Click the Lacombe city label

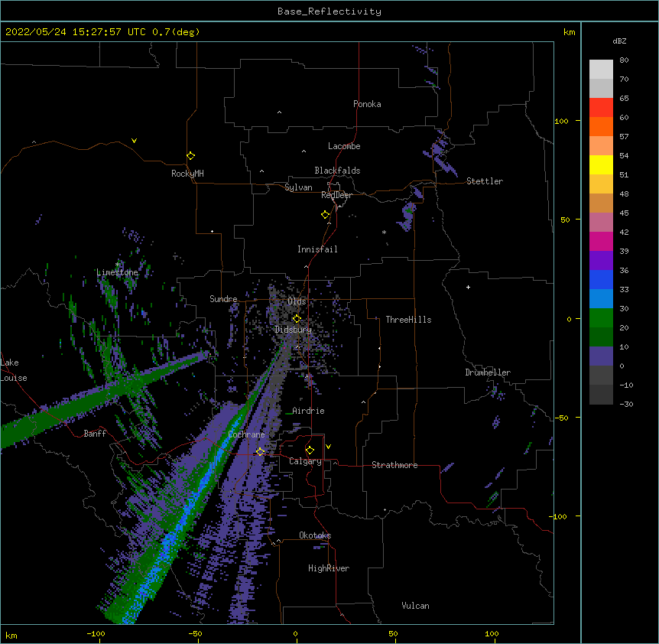coord(344,146)
